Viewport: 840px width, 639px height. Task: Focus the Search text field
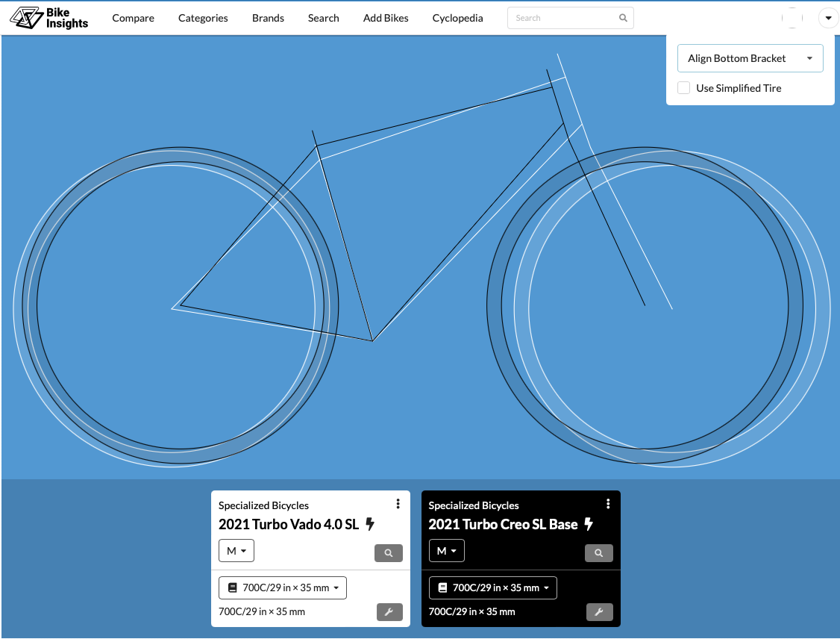pyautogui.click(x=563, y=18)
